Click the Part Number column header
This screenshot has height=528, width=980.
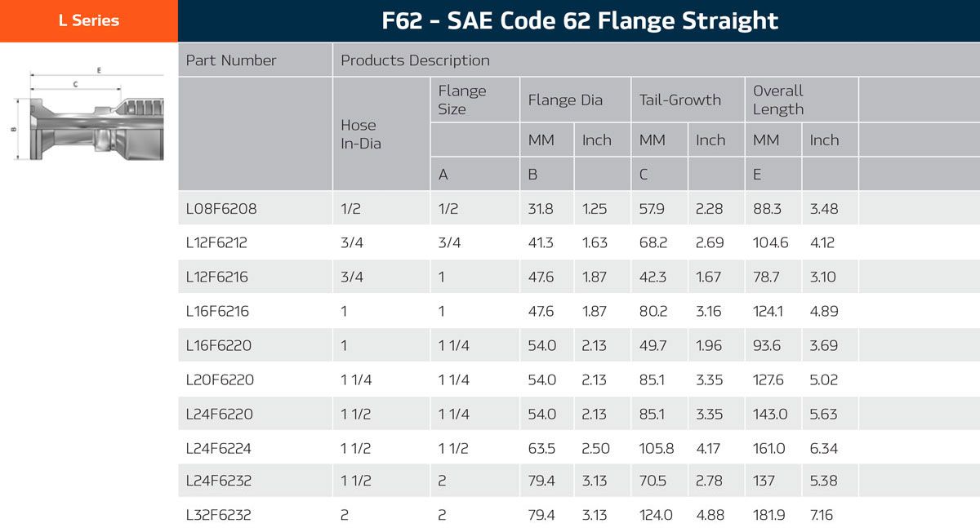pyautogui.click(x=231, y=60)
